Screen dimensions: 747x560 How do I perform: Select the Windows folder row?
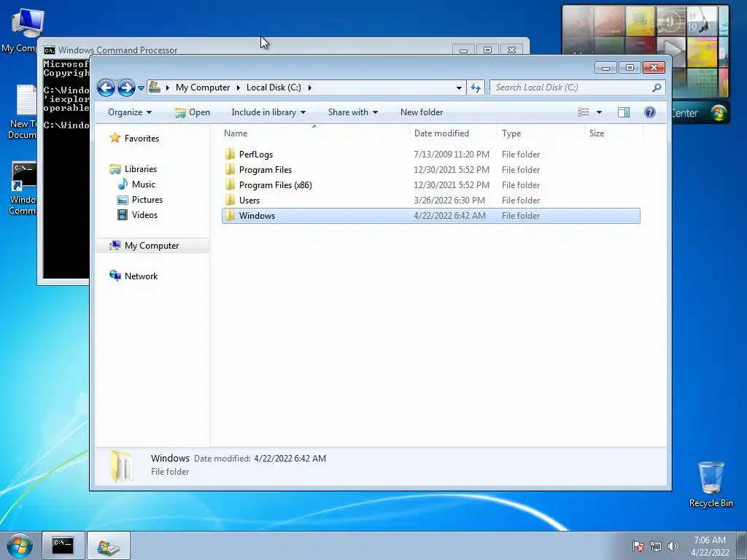pyautogui.click(x=430, y=216)
